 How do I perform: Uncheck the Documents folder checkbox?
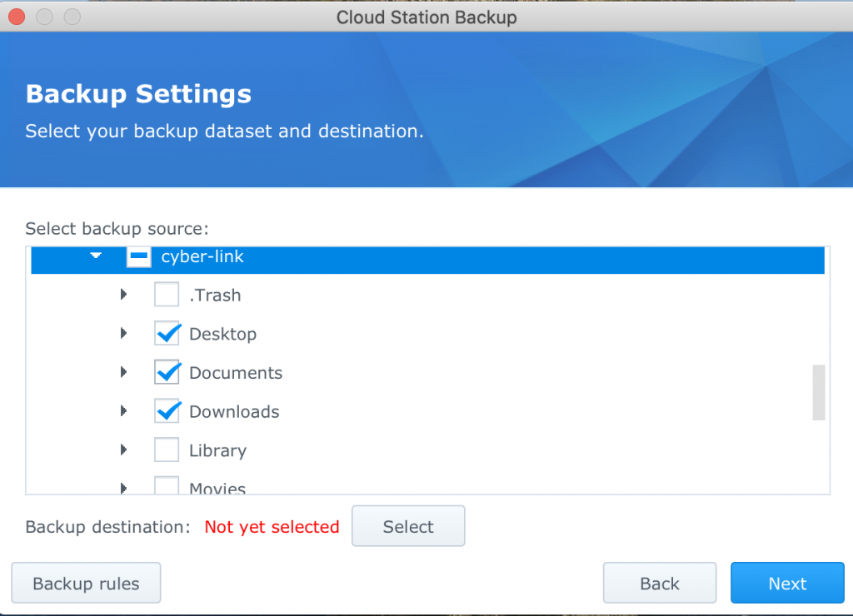click(x=167, y=372)
